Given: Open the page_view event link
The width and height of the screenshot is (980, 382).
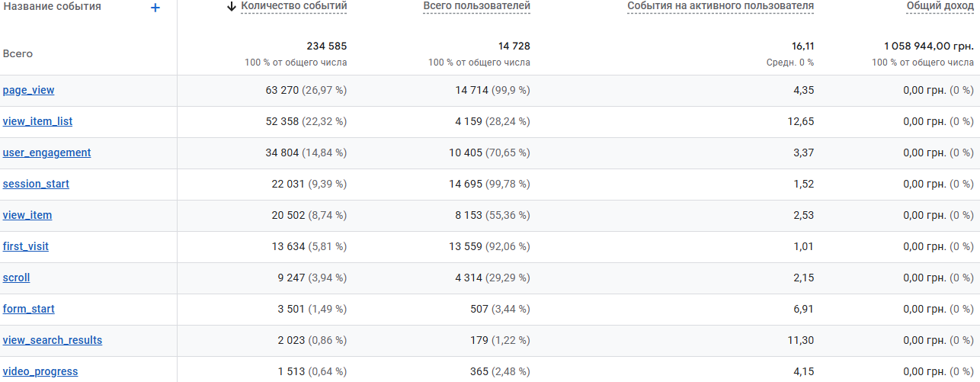Looking at the screenshot, I should point(29,90).
